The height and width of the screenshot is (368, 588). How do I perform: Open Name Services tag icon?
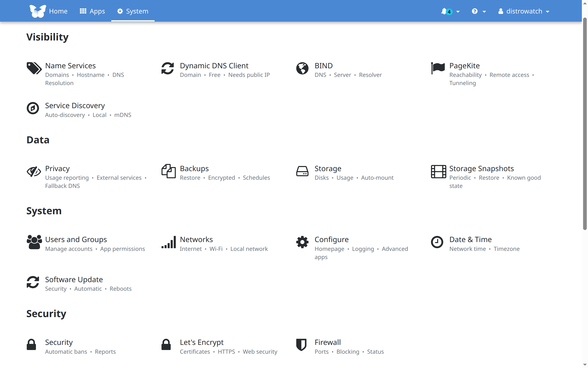[34, 68]
